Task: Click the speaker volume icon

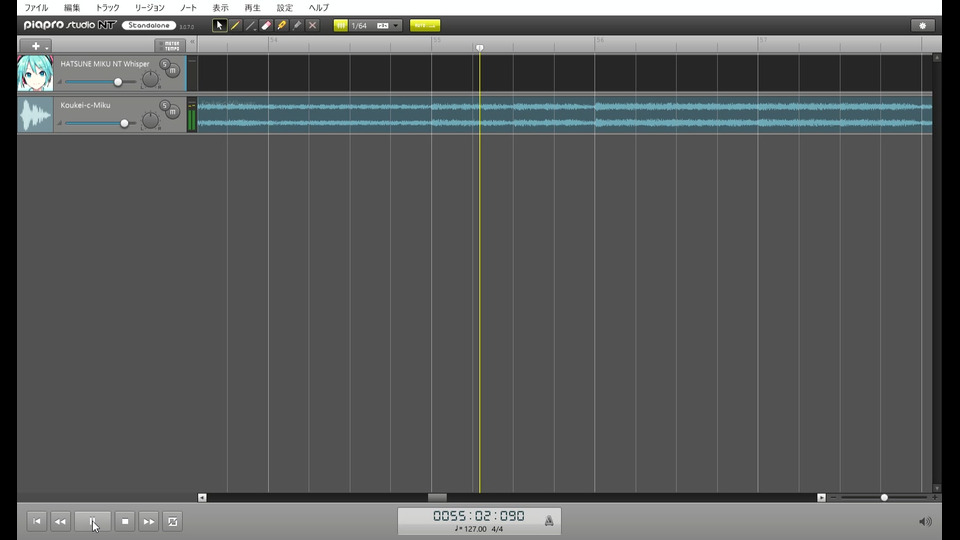Action: point(925,522)
